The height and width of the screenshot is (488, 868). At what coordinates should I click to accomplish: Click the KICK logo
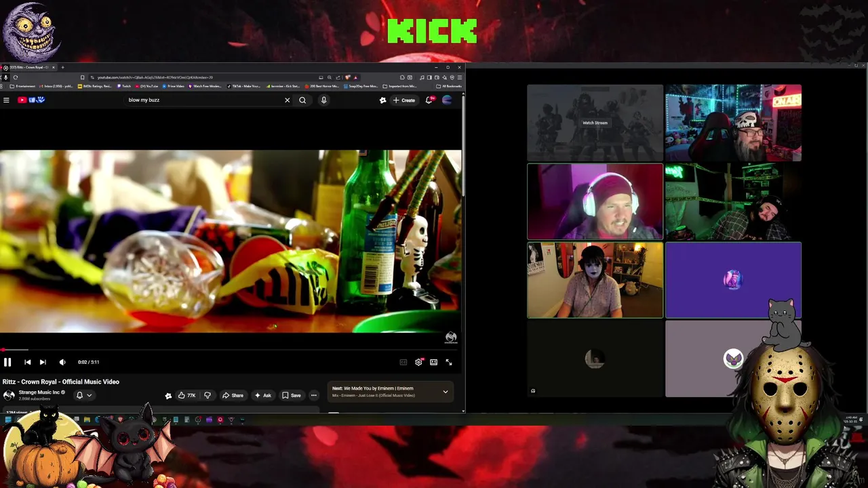click(x=433, y=30)
